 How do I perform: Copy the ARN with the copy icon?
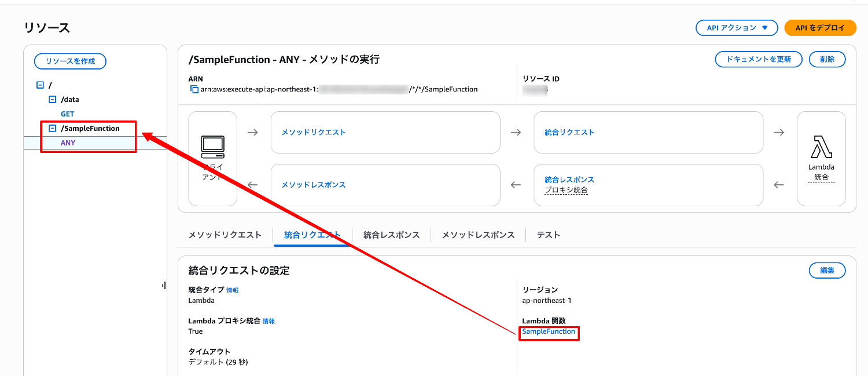(194, 90)
